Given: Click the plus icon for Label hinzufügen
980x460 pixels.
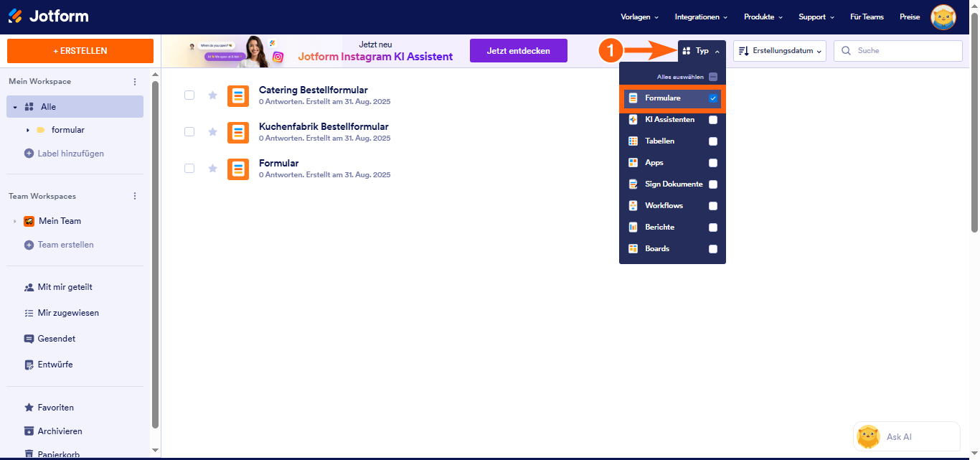Looking at the screenshot, I should [x=29, y=154].
